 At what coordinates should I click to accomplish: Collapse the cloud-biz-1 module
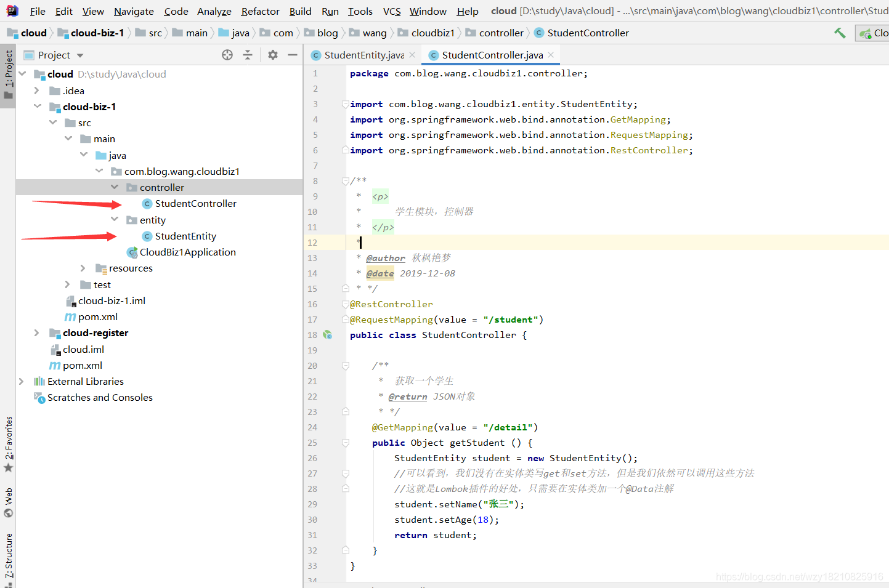38,107
